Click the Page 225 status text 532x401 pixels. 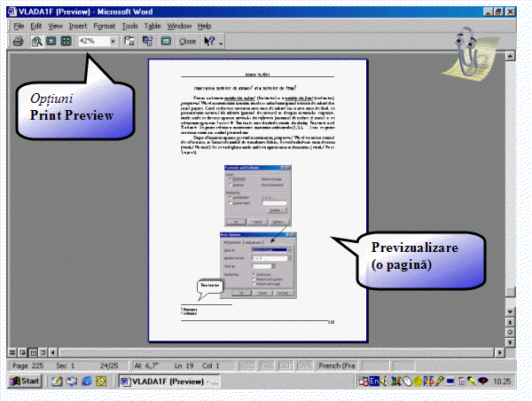tap(27, 366)
